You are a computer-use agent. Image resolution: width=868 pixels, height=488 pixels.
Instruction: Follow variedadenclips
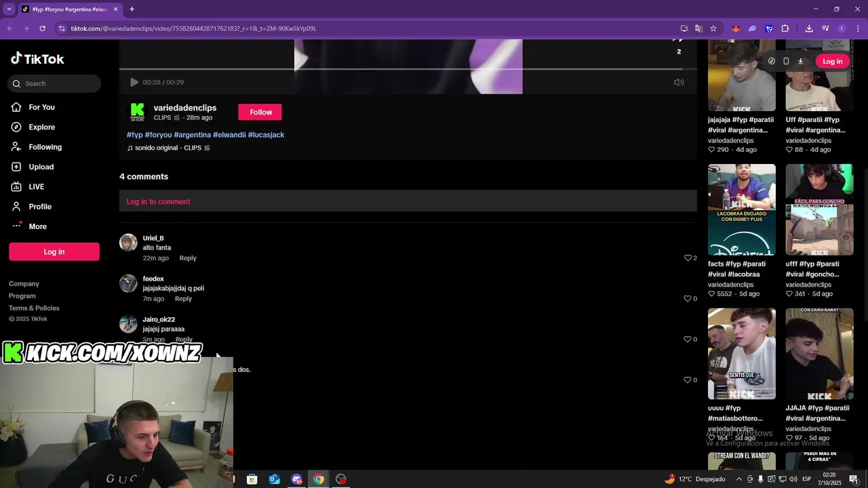260,113
